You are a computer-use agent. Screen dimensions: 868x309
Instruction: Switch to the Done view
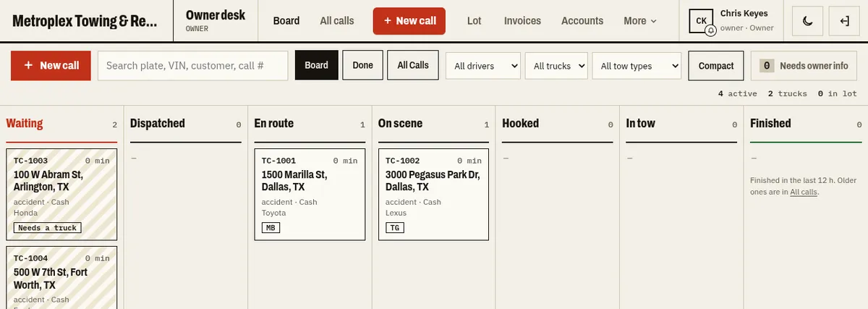(362, 65)
